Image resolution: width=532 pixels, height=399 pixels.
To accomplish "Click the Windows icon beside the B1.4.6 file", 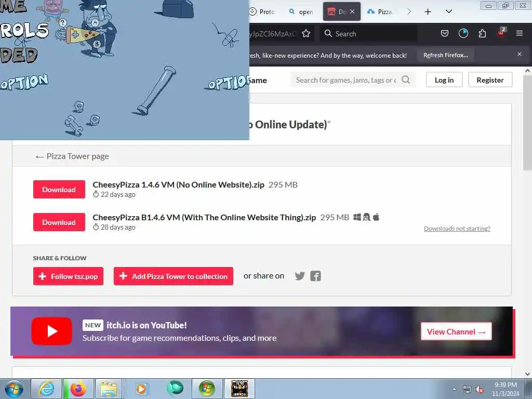I will click(x=357, y=217).
